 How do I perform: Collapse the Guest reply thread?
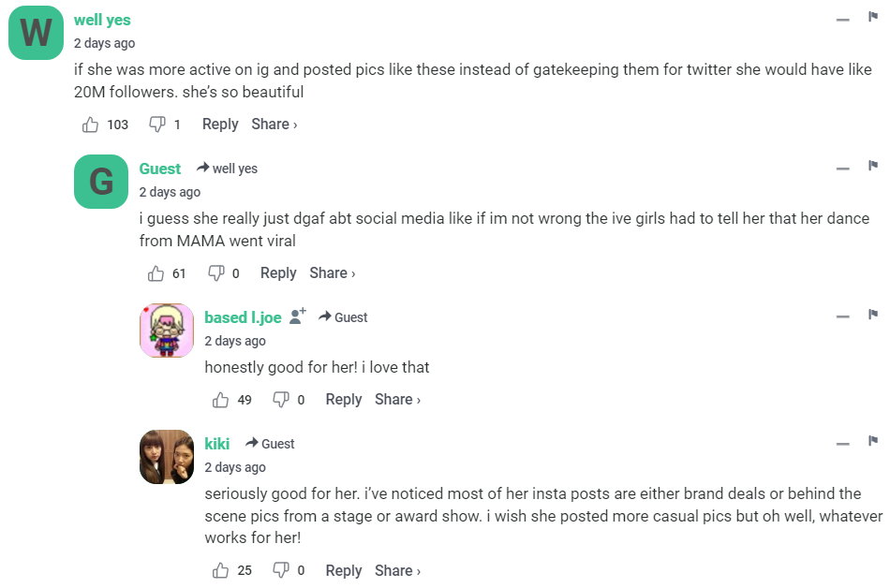coord(843,169)
